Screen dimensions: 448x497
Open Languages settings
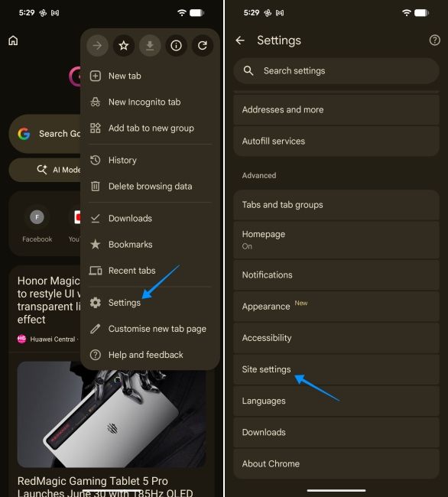point(336,401)
